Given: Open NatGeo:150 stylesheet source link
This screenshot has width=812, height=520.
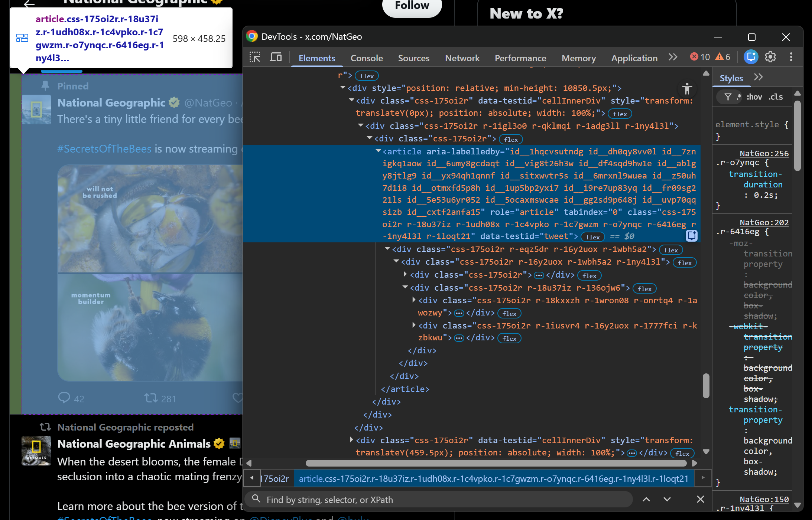Looking at the screenshot, I should coord(764,499).
